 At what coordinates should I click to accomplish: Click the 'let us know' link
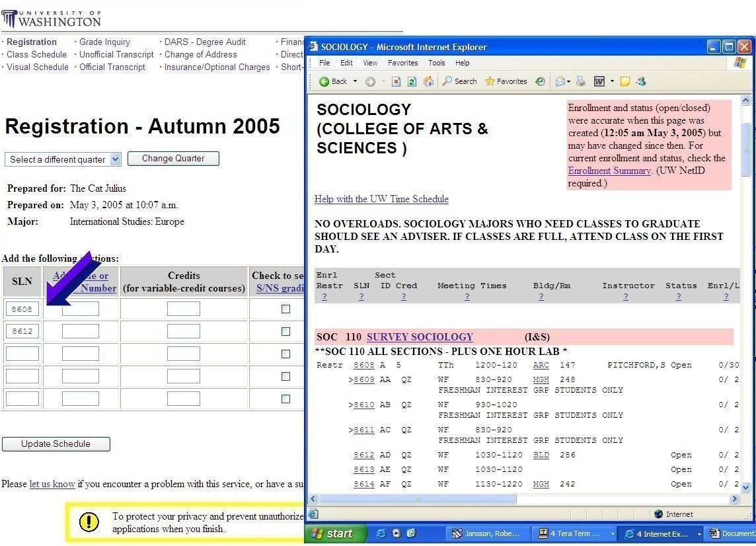tap(52, 484)
